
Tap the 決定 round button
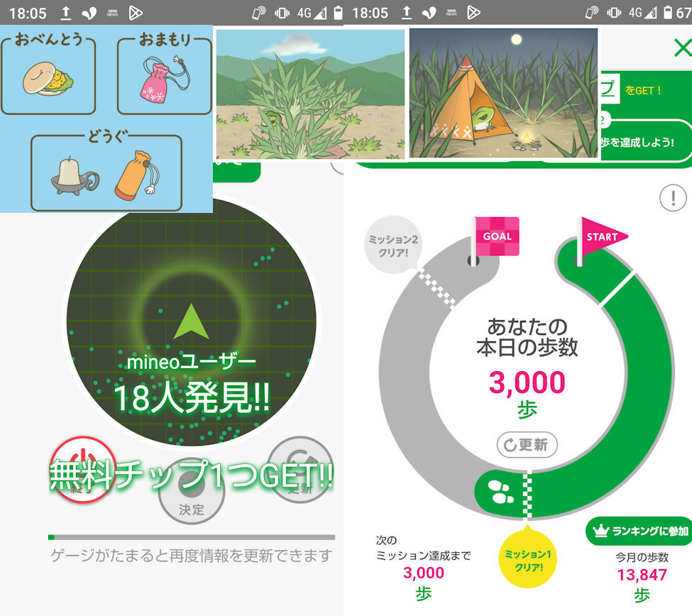pyautogui.click(x=191, y=492)
